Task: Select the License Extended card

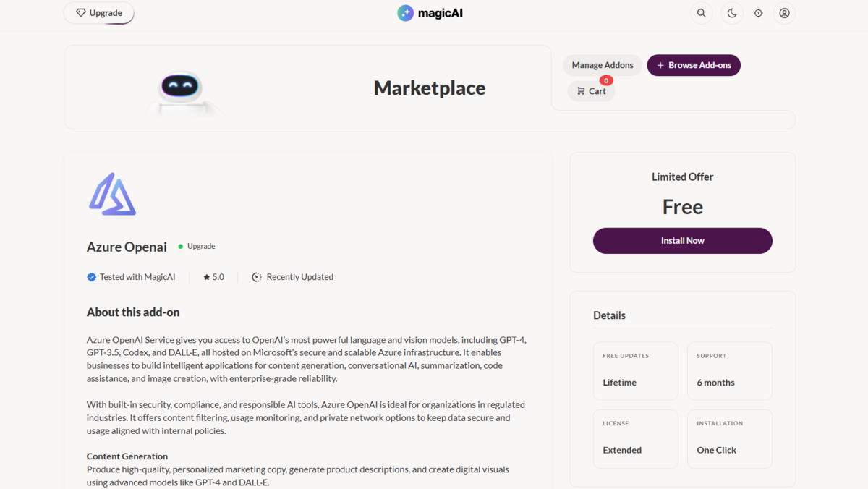Action: (636, 439)
